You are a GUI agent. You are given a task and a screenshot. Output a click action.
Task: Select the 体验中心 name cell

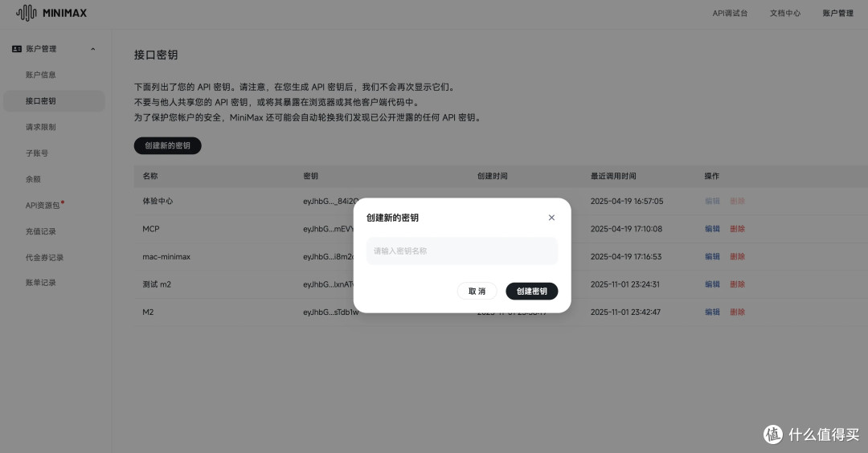point(158,201)
